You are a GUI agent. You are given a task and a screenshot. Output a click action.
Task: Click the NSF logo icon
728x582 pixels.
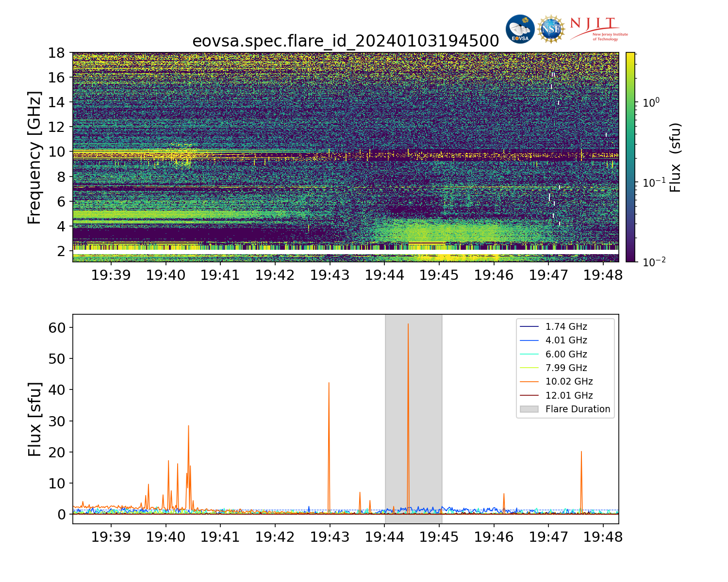pos(551,29)
